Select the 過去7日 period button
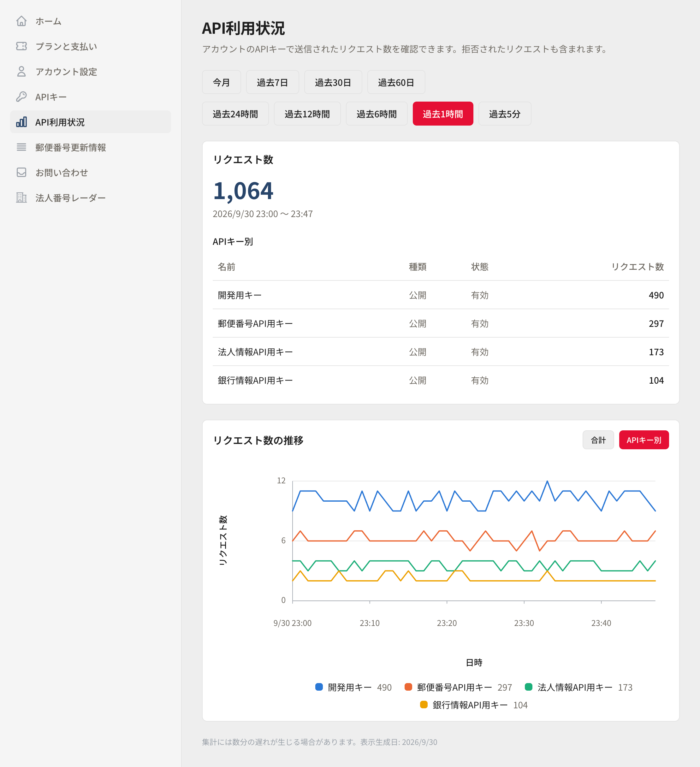 (272, 82)
